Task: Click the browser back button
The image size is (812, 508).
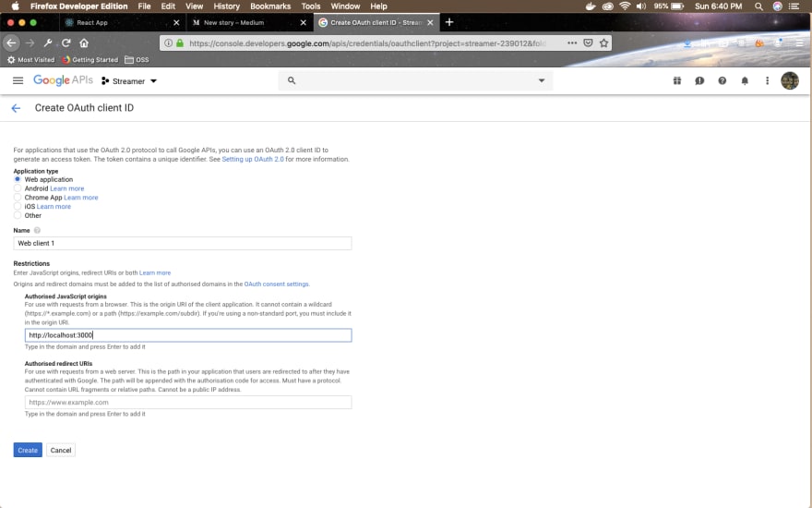Action: pyautogui.click(x=12, y=43)
